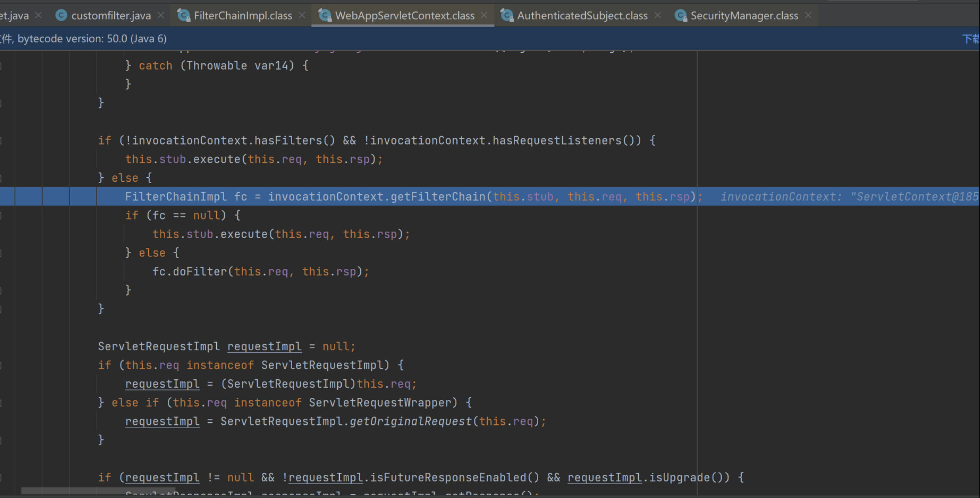Image resolution: width=980 pixels, height=498 pixels.
Task: Switch to the FilterChainImpl.class tab
Action: 242,15
